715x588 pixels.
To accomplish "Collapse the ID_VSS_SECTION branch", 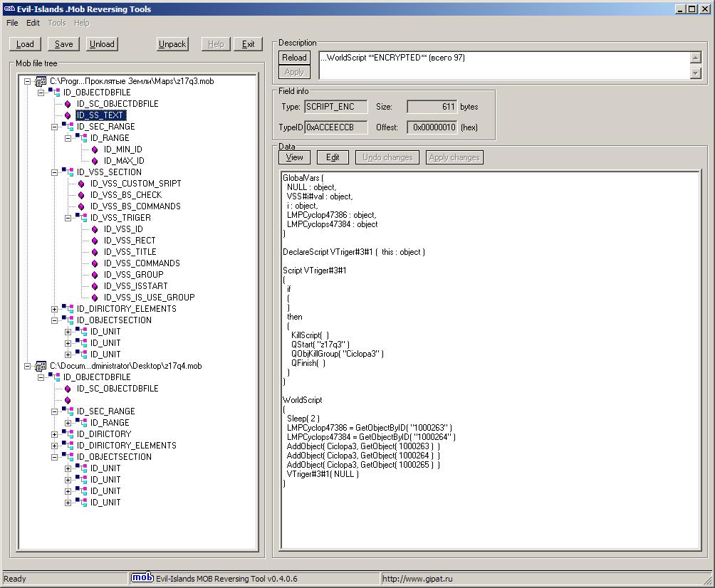I will [x=55, y=172].
